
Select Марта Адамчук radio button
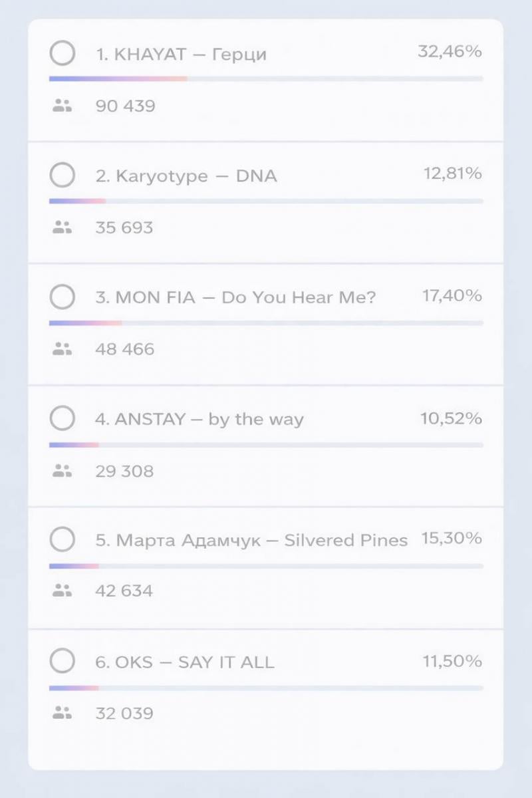[x=63, y=539]
